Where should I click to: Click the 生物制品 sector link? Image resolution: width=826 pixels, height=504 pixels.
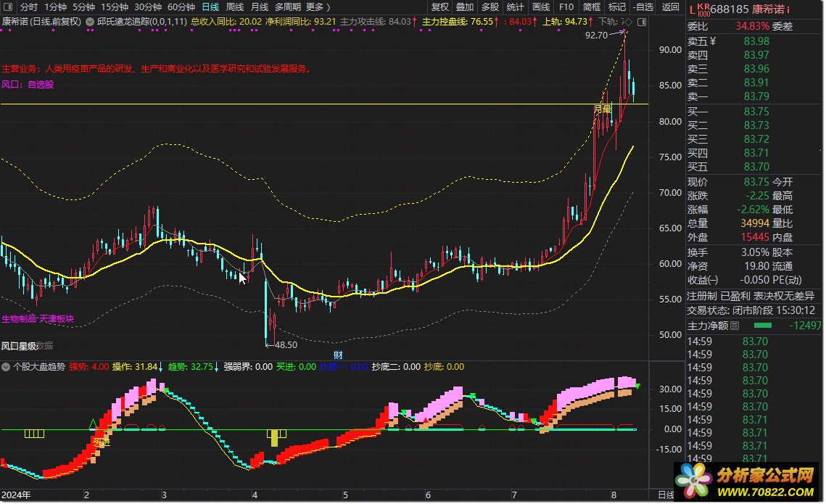[x=19, y=318]
